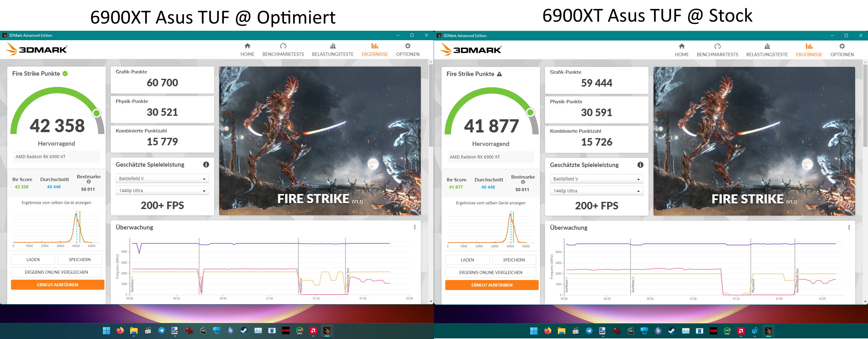This screenshot has width=868, height=339.
Task: Click the Bestmarke info icon
Action: pyautogui.click(x=89, y=181)
